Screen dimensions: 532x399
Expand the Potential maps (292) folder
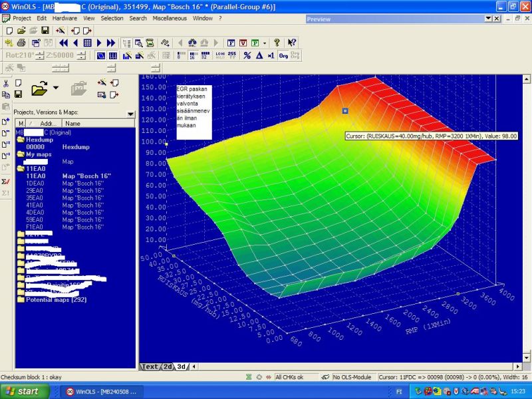pyautogui.click(x=21, y=300)
